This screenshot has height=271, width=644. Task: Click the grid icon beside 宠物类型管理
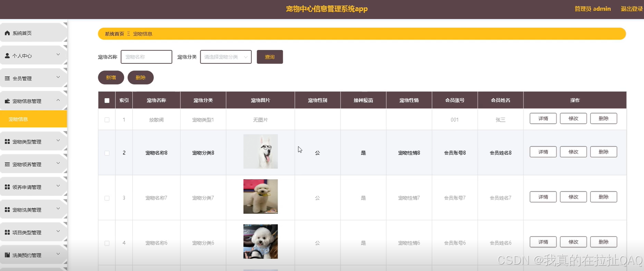tap(7, 141)
